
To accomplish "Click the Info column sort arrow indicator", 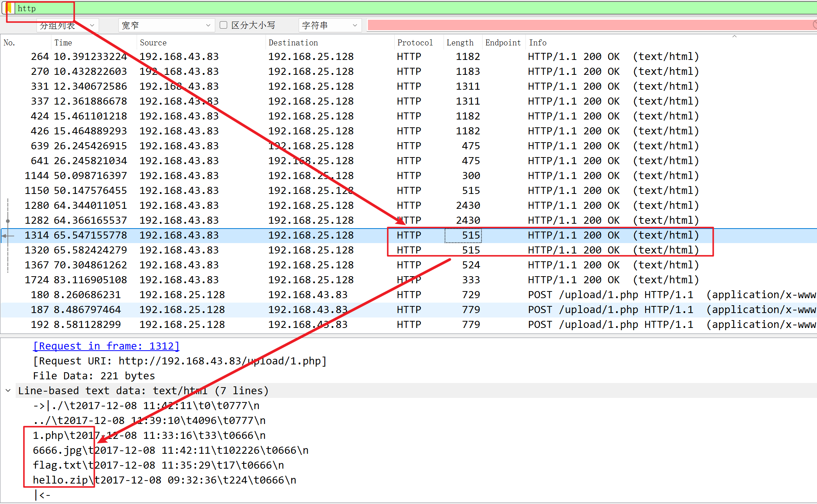I will (x=734, y=36).
